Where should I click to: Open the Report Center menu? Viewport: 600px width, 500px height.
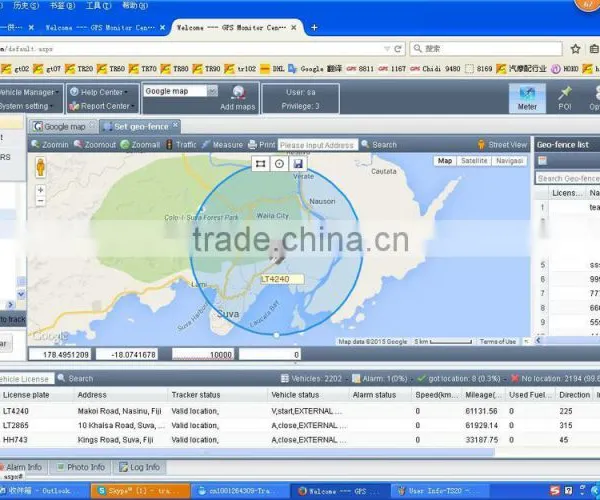pos(102,106)
